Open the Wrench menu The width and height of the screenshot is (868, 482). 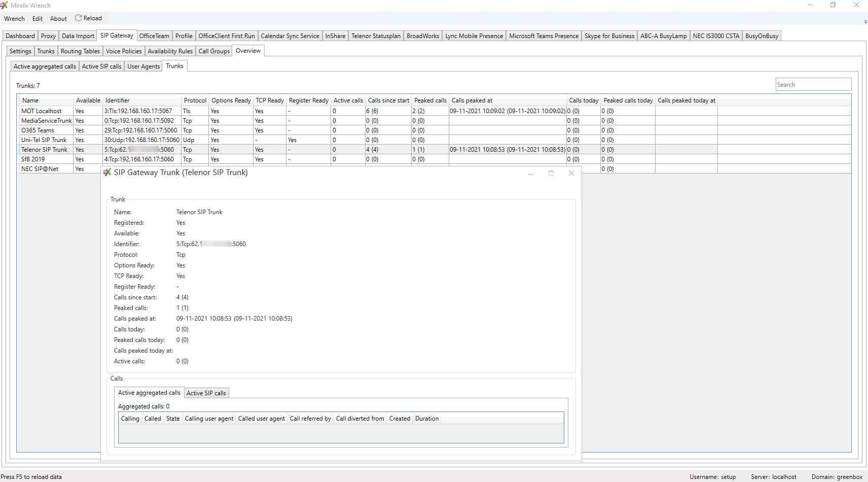click(14, 19)
